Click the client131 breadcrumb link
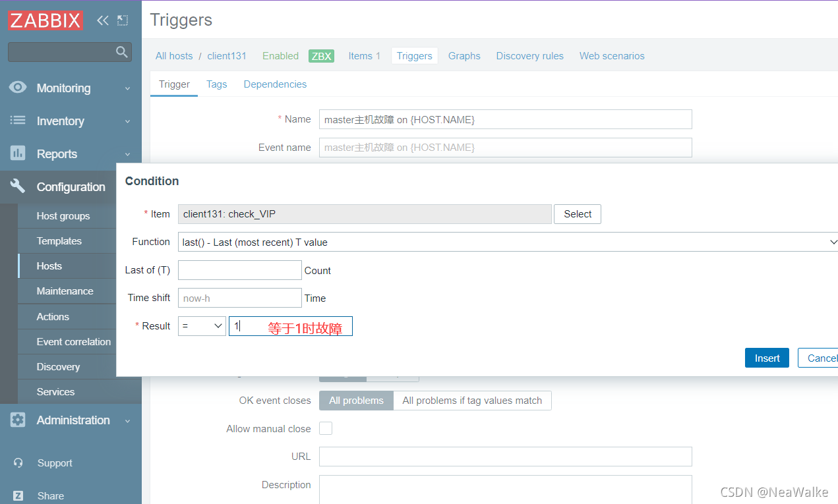Viewport: 838px width, 504px height. coord(227,56)
